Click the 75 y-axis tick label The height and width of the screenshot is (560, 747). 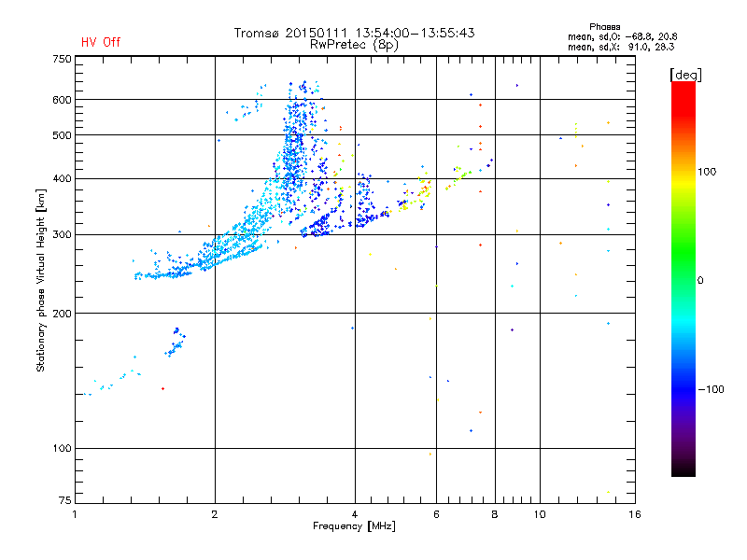pyautogui.click(x=65, y=500)
